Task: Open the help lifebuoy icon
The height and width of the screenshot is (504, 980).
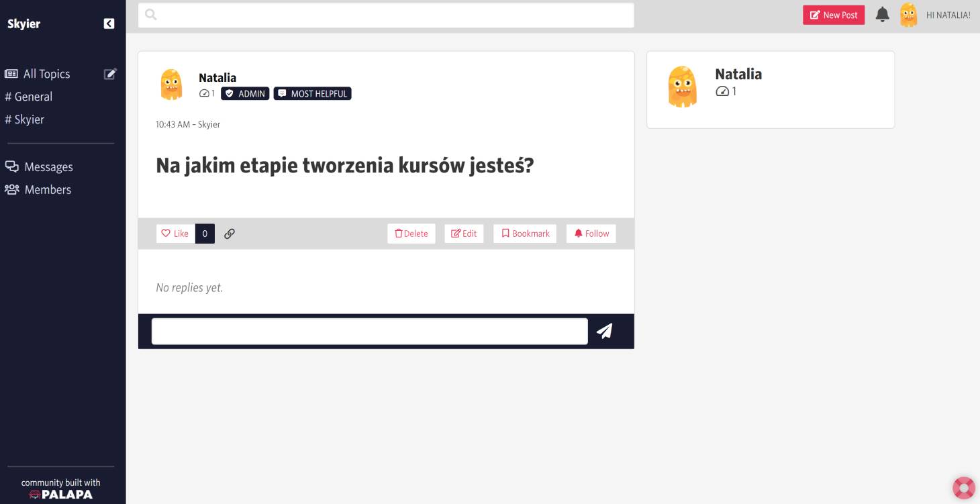Action: tap(963, 488)
